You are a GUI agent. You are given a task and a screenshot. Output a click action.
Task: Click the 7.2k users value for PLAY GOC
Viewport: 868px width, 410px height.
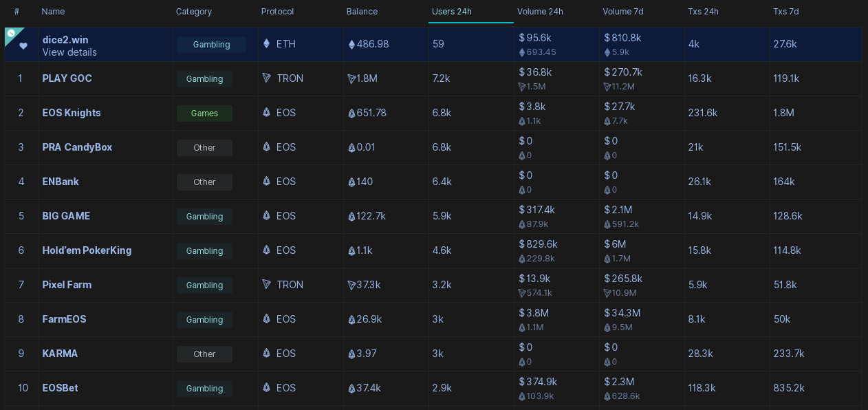(x=442, y=78)
